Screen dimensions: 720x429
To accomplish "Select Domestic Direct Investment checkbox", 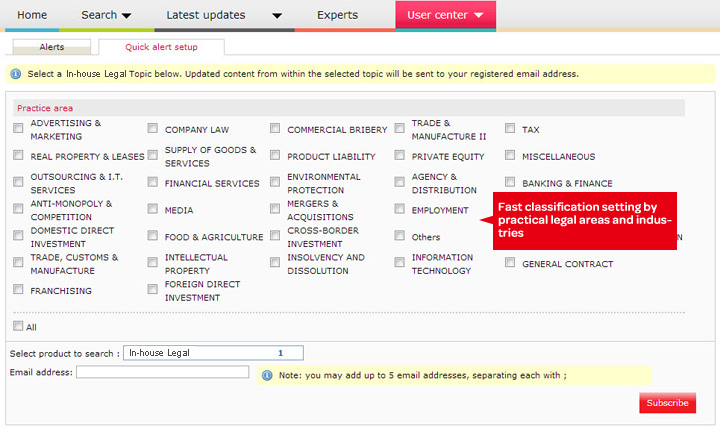I will (x=18, y=235).
